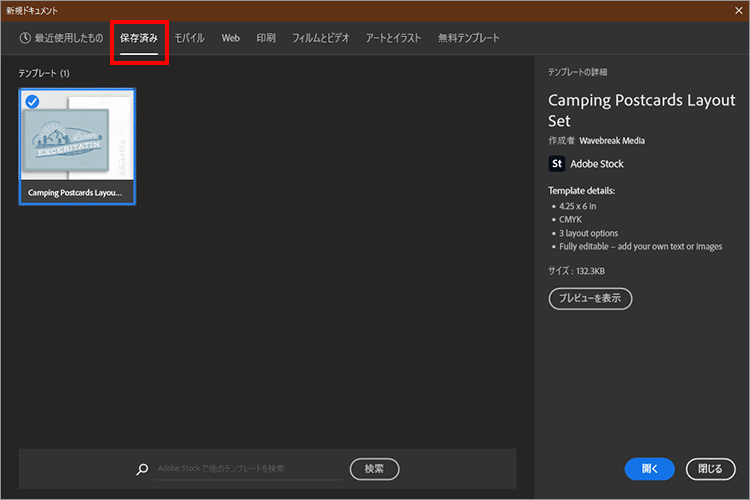The height and width of the screenshot is (500, 750).
Task: Open the フィルムとビデオ tab
Action: pos(320,38)
